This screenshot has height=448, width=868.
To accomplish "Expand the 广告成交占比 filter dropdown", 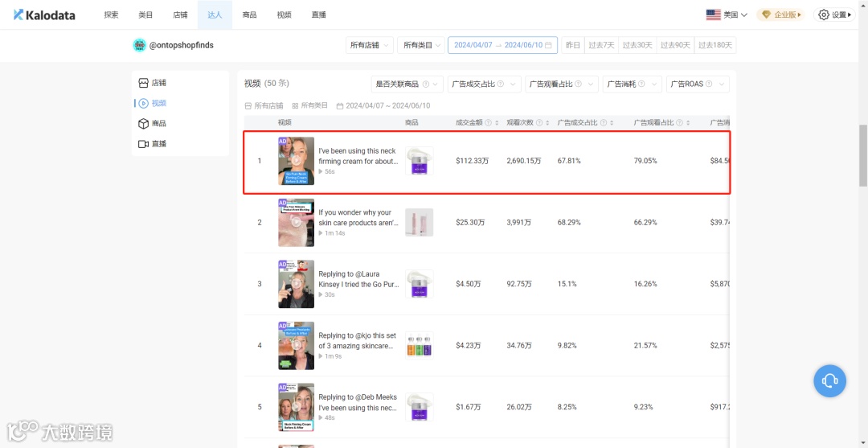I will coord(485,84).
